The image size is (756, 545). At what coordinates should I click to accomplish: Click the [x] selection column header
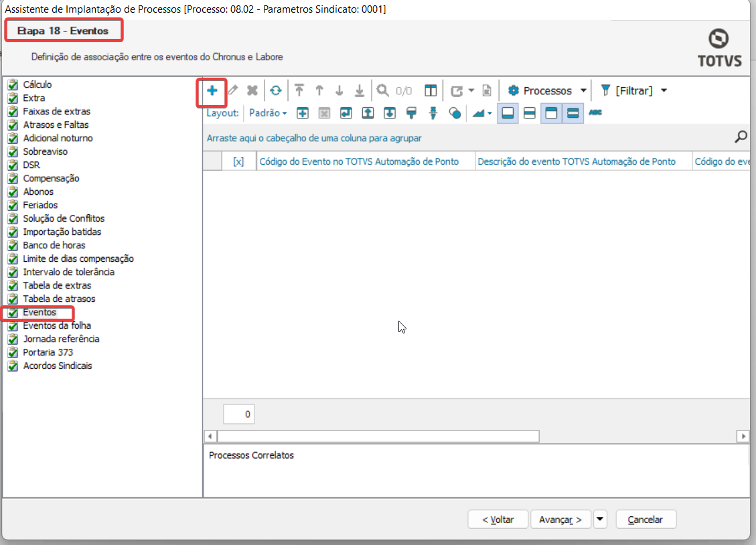(x=238, y=161)
